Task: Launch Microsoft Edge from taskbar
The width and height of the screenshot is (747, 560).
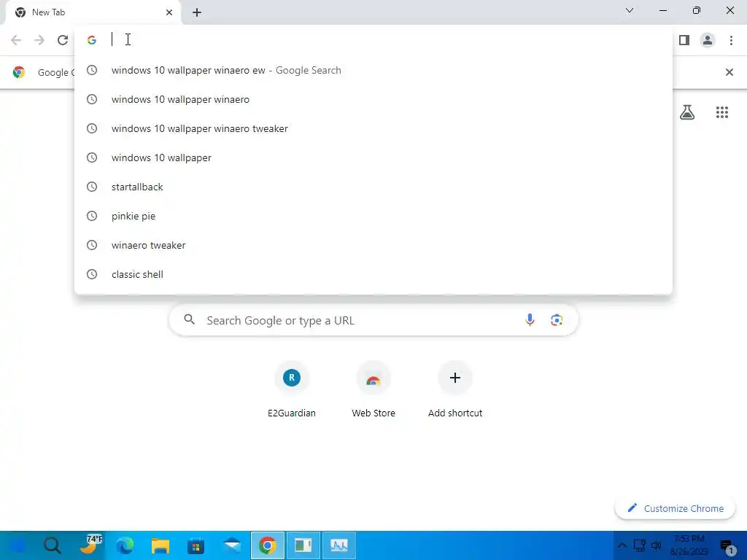Action: [125, 545]
